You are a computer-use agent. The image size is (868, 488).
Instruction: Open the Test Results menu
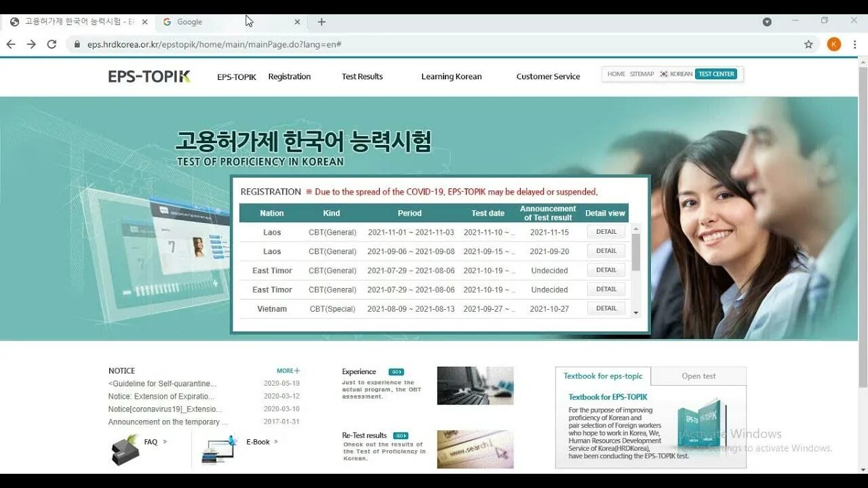click(362, 77)
